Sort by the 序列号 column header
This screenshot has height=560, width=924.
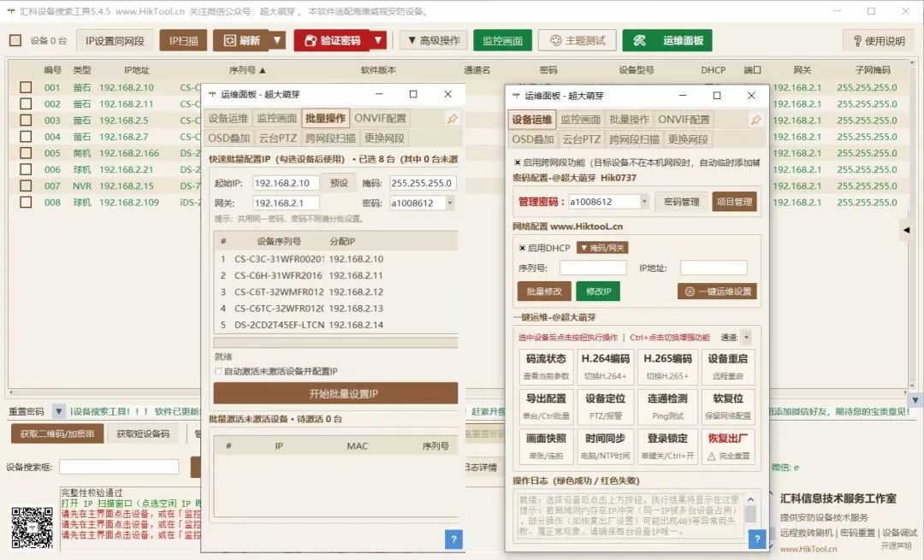pos(247,70)
